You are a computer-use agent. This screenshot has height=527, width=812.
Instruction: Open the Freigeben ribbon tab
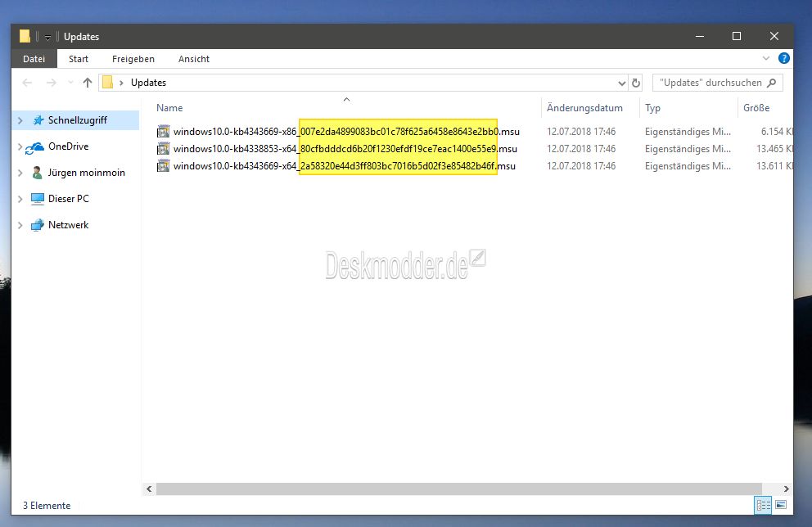pos(133,59)
